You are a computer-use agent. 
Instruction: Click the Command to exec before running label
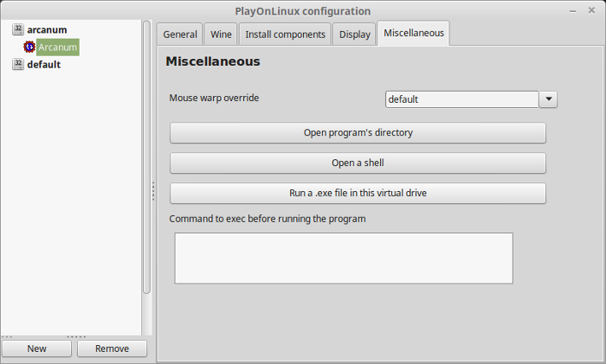268,219
